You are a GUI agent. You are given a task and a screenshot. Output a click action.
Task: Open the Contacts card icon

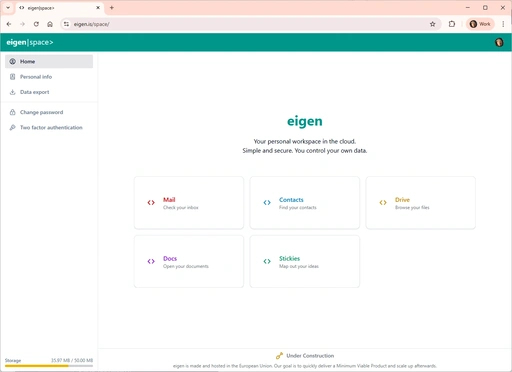point(267,203)
